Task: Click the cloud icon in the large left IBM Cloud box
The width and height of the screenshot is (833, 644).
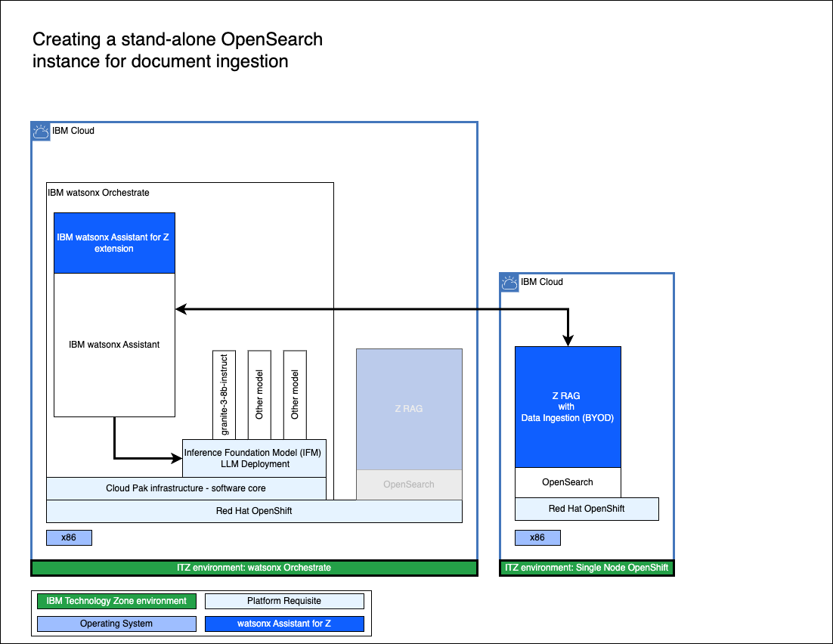Action: (41, 132)
